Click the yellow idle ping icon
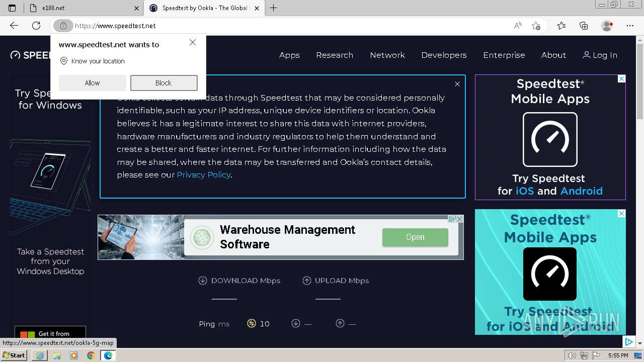Image resolution: width=644 pixels, height=362 pixels. coord(252,323)
